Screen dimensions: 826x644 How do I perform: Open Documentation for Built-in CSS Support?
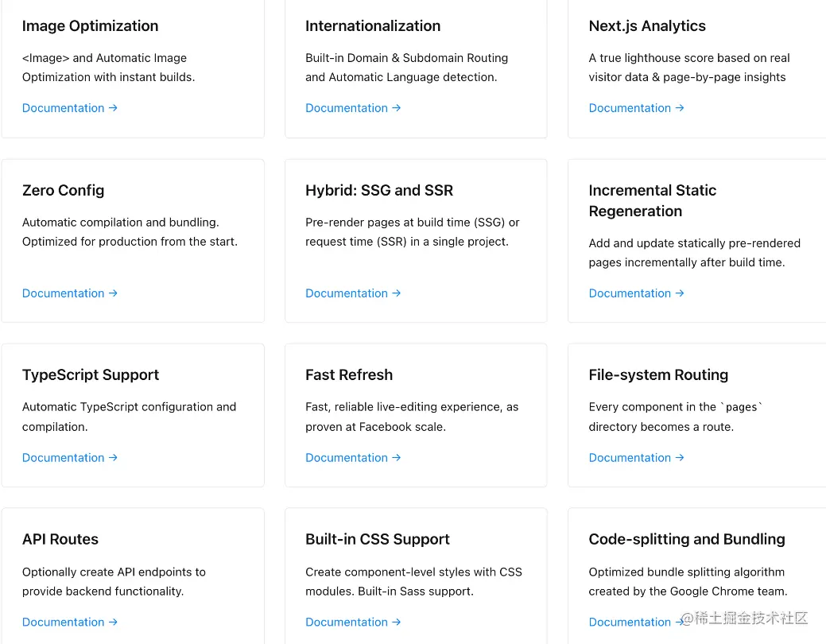click(x=347, y=622)
